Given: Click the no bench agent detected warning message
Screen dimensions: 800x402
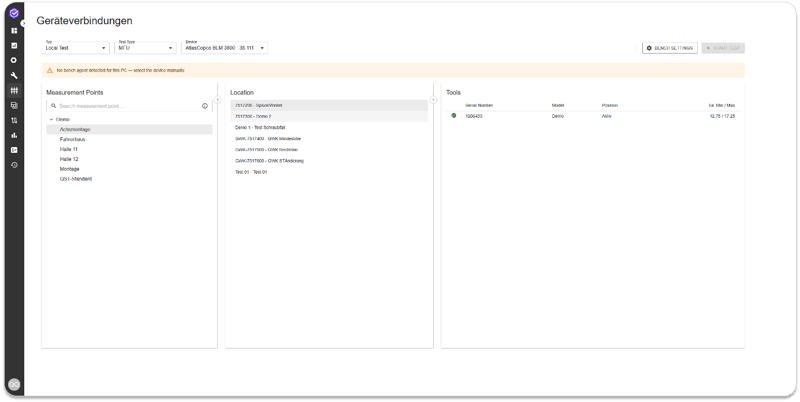Looking at the screenshot, I should [x=120, y=70].
